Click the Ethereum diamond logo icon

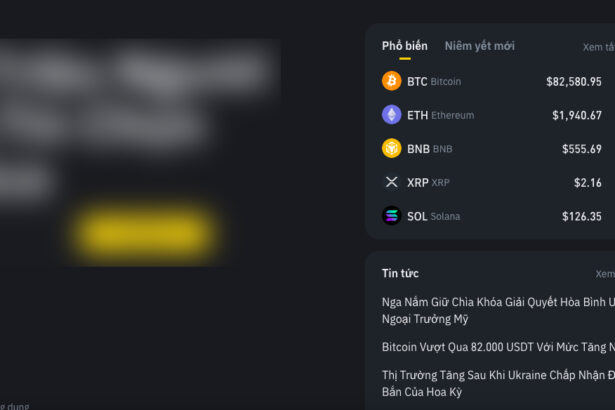391,115
